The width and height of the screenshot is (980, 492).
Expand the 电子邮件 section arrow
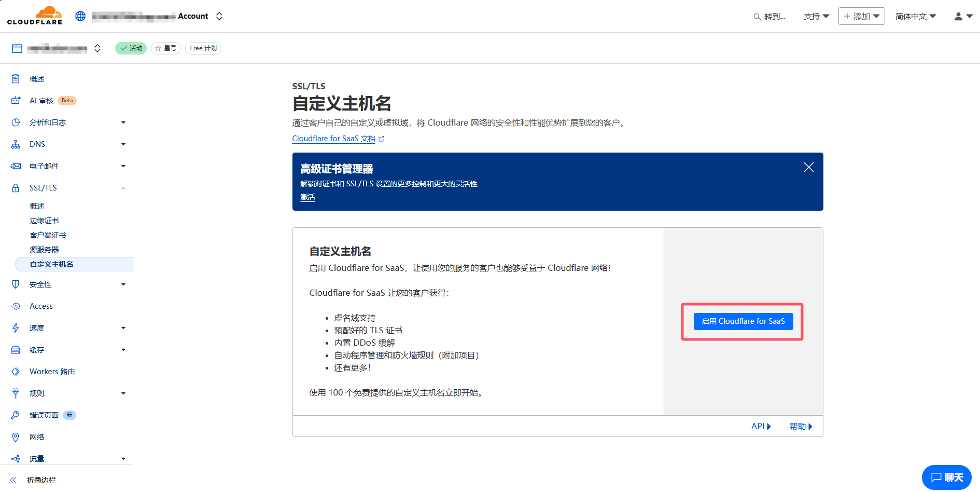123,166
